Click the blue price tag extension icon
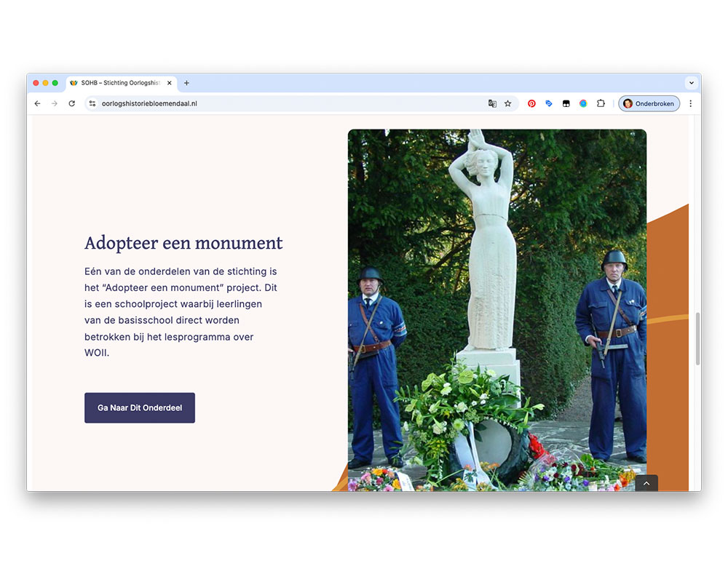This screenshot has height=582, width=728. [549, 103]
